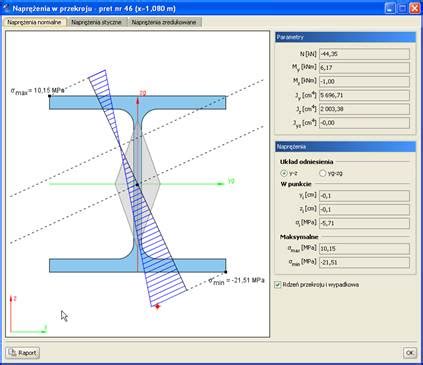The image size is (423, 365).
Task: Select the y-z reference system radio
Action: point(284,173)
